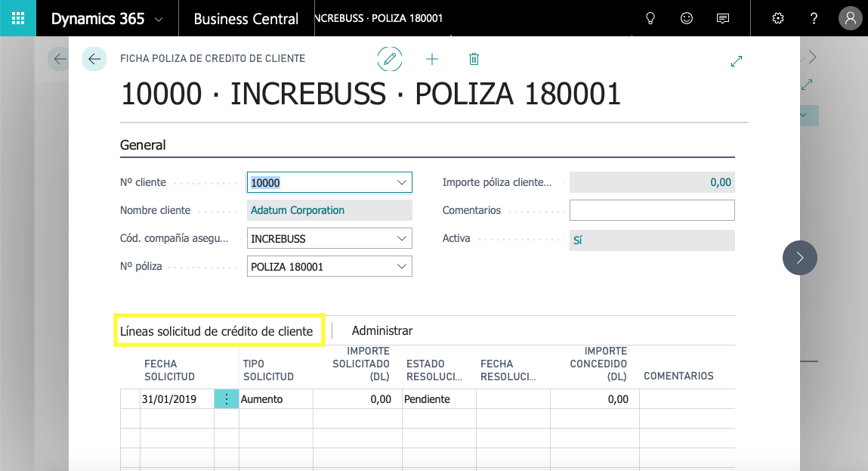The image size is (868, 471).
Task: Click Importe póliza cliente value 0,00
Action: (x=652, y=182)
